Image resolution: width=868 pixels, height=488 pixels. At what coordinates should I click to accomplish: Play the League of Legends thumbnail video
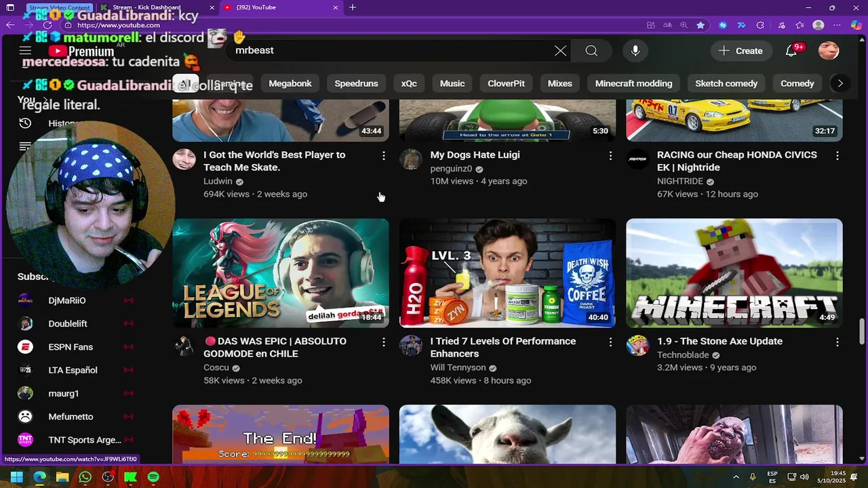point(281,273)
